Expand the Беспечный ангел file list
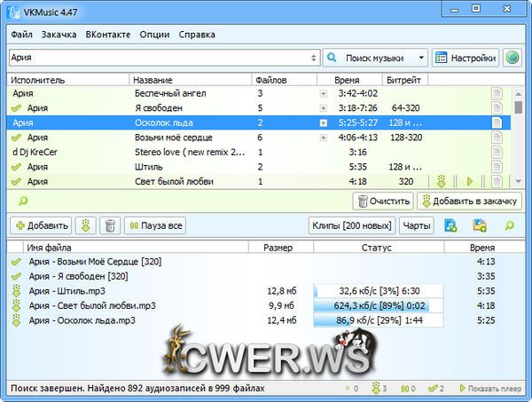The height and width of the screenshot is (402, 532). (x=324, y=93)
